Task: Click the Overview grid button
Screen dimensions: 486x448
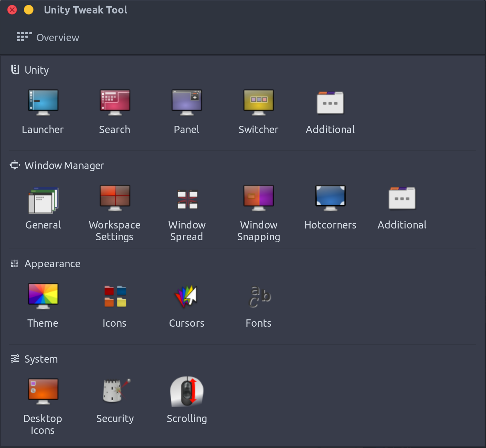Action: pos(48,37)
